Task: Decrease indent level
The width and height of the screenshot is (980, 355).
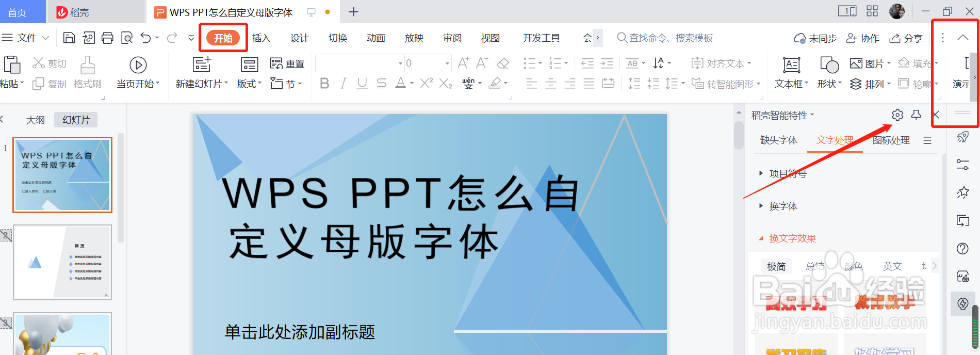Action: (x=587, y=63)
